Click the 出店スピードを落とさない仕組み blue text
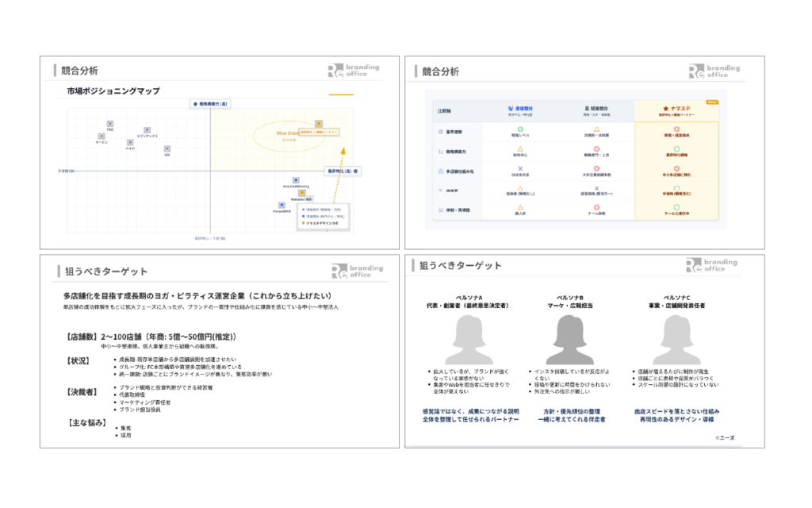Screen dimensions: 812x508 676,412
